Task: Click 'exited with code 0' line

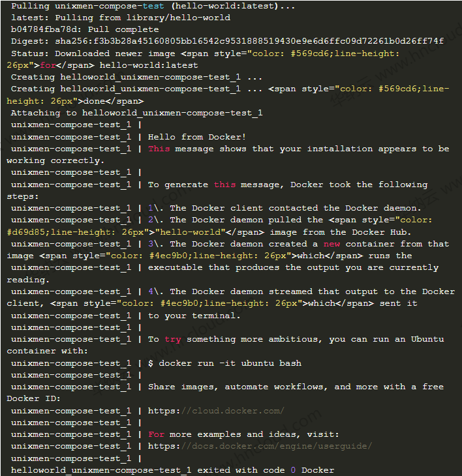Action: point(172,471)
